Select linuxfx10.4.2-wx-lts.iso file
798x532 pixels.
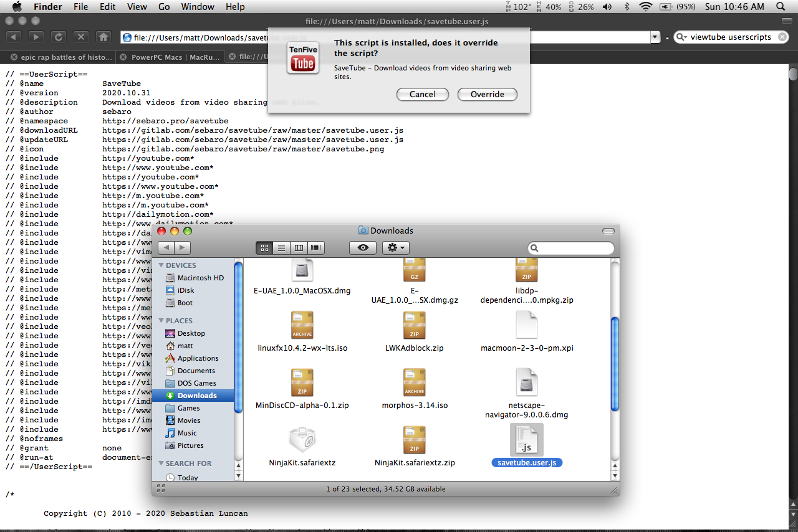click(x=302, y=331)
